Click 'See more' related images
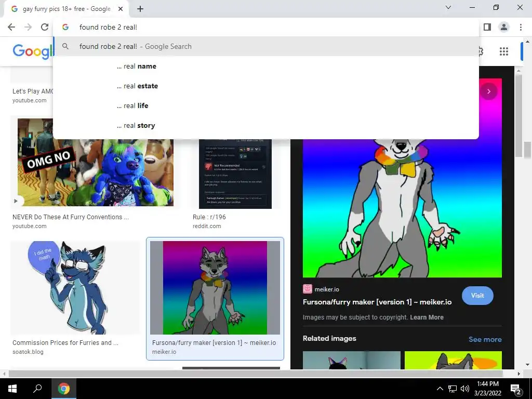Viewport: 532px width, 399px height. 485,339
